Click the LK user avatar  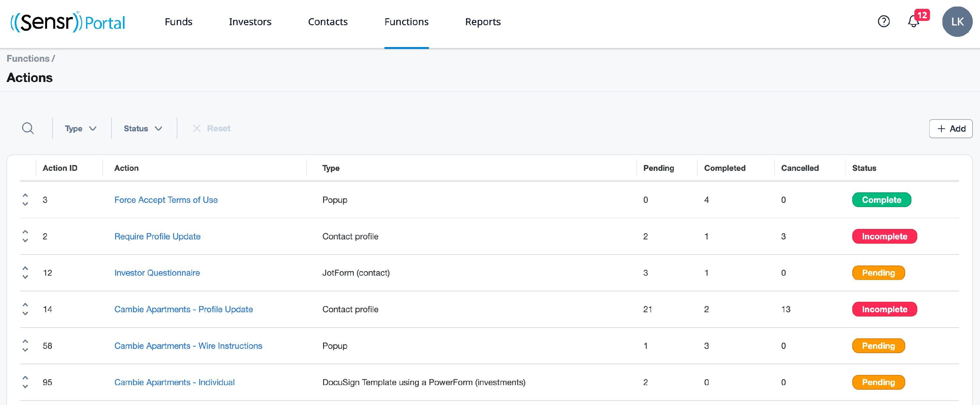coord(957,22)
